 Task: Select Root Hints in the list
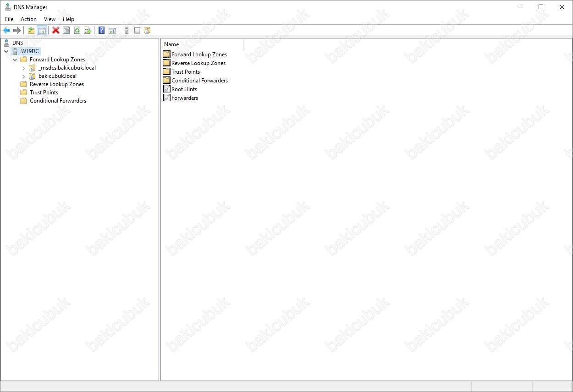tap(184, 89)
